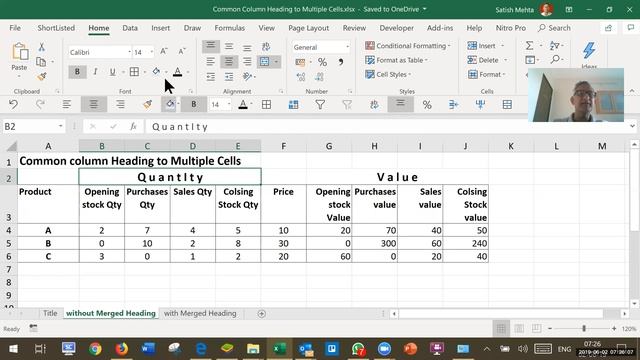
Task: Open the Format cells menu
Action: (x=487, y=74)
